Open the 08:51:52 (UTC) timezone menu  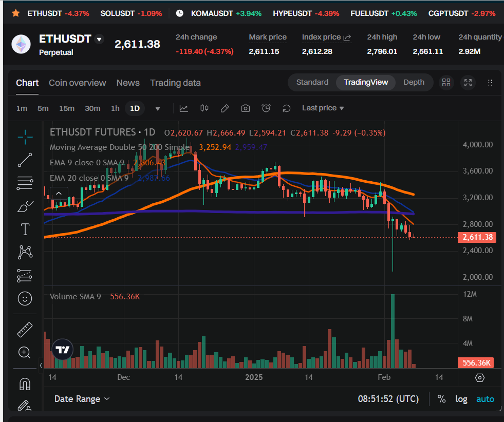pos(388,399)
